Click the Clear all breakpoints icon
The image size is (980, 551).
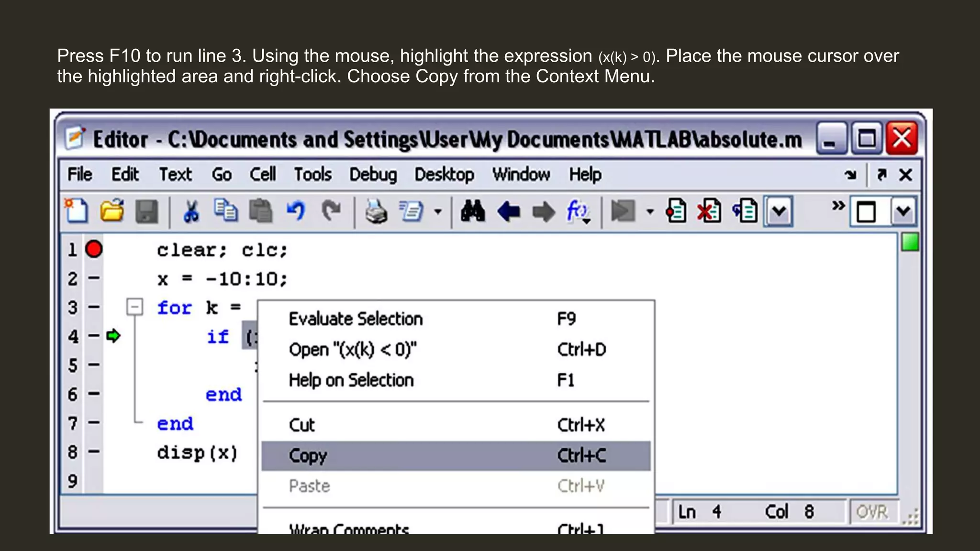point(709,211)
